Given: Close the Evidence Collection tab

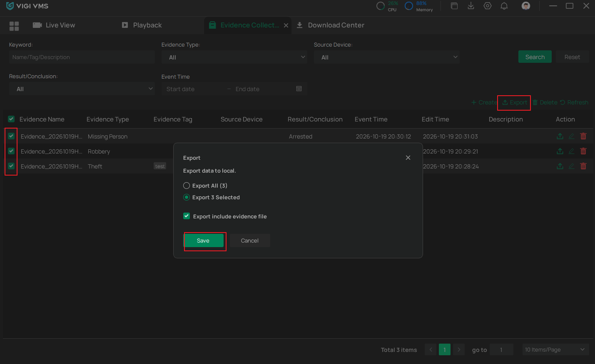Looking at the screenshot, I should pos(286,25).
